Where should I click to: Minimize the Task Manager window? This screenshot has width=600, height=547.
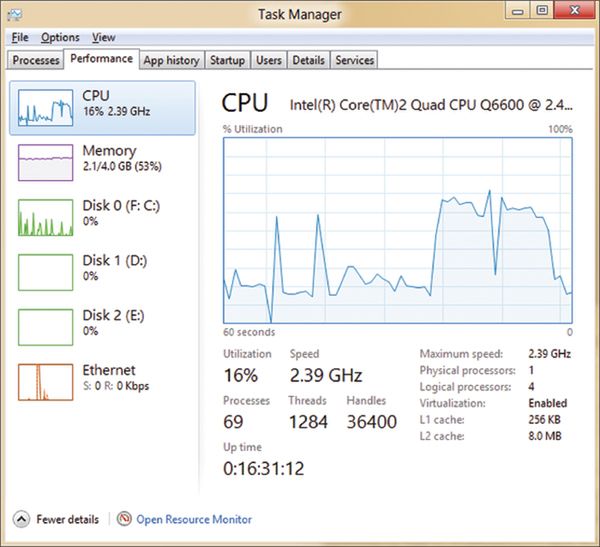click(517, 11)
